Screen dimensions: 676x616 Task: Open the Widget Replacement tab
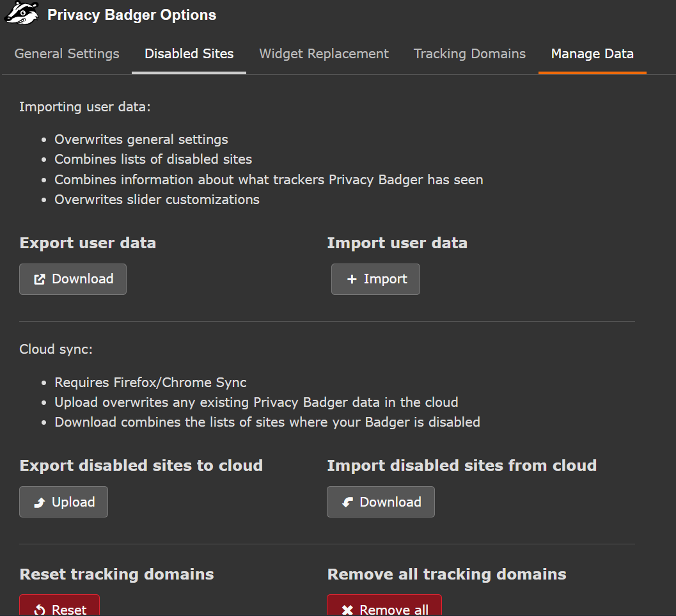(x=324, y=54)
